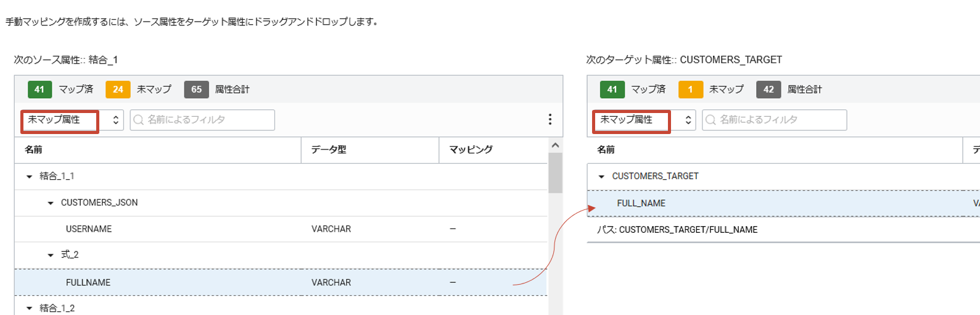This screenshot has height=315, width=980.
Task: Collapse the CUSTOMERS_TARGET tree node
Action: 601,177
